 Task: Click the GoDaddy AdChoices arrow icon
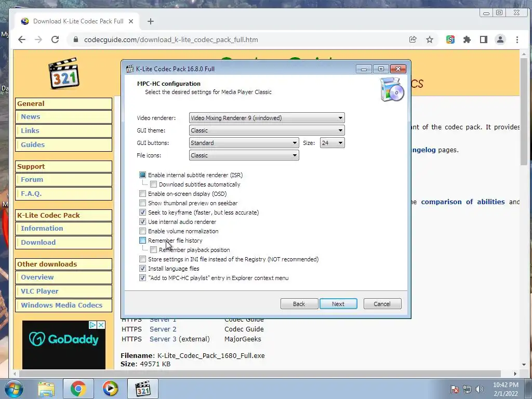(x=92, y=325)
